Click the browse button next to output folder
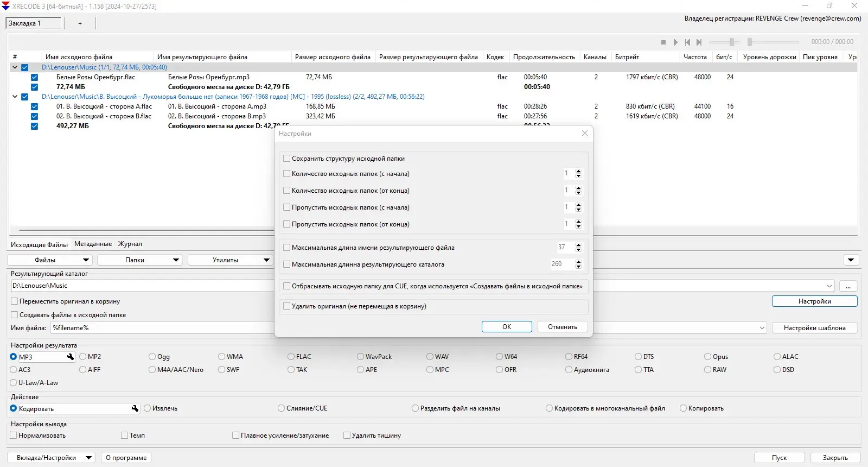This screenshot has width=868, height=467. [848, 286]
